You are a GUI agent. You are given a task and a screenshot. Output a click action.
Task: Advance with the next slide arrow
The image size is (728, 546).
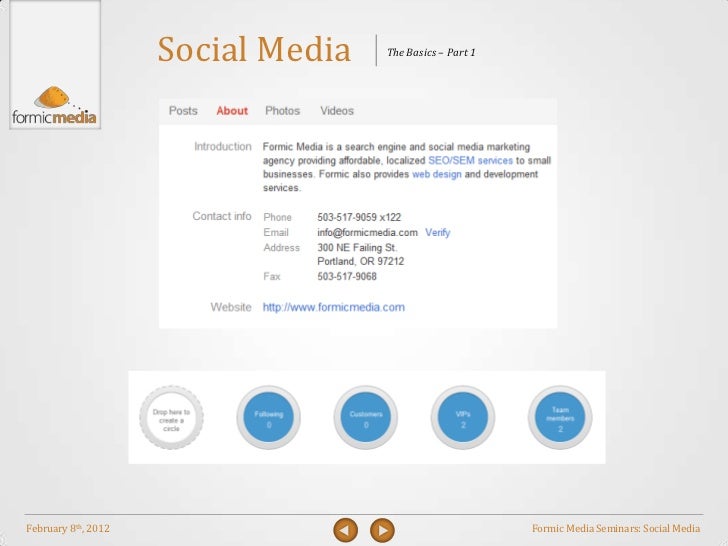click(x=382, y=530)
